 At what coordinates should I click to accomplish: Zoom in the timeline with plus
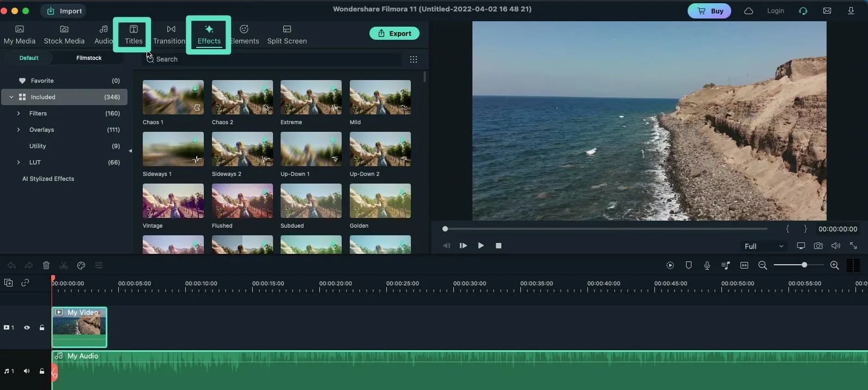point(834,265)
